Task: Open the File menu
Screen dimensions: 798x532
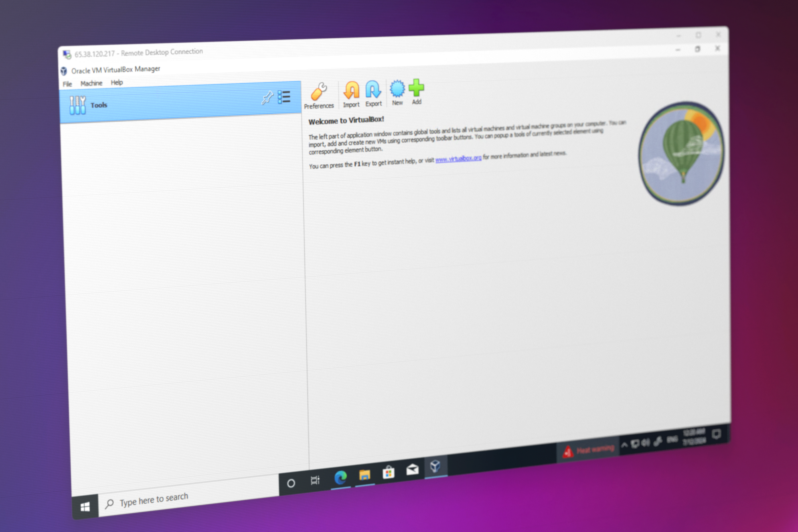Action: pos(67,84)
